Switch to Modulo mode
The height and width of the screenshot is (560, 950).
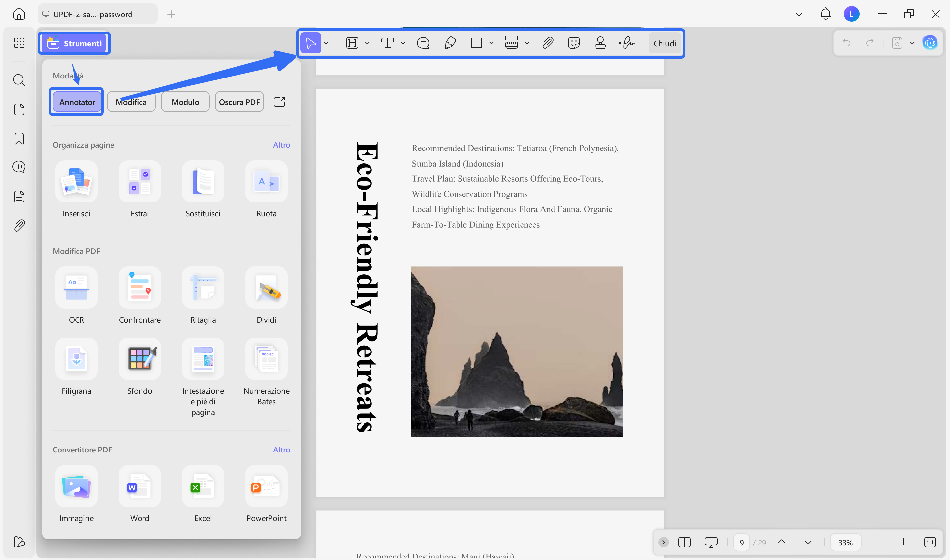coord(185,102)
